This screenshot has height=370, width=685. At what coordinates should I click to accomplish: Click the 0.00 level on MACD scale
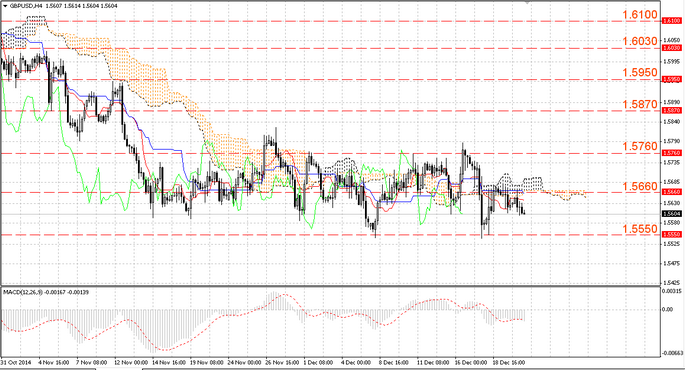[x=668, y=309]
